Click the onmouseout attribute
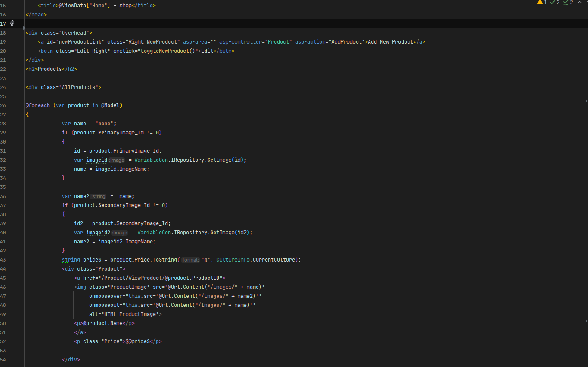This screenshot has width=588, height=367. pos(104,305)
